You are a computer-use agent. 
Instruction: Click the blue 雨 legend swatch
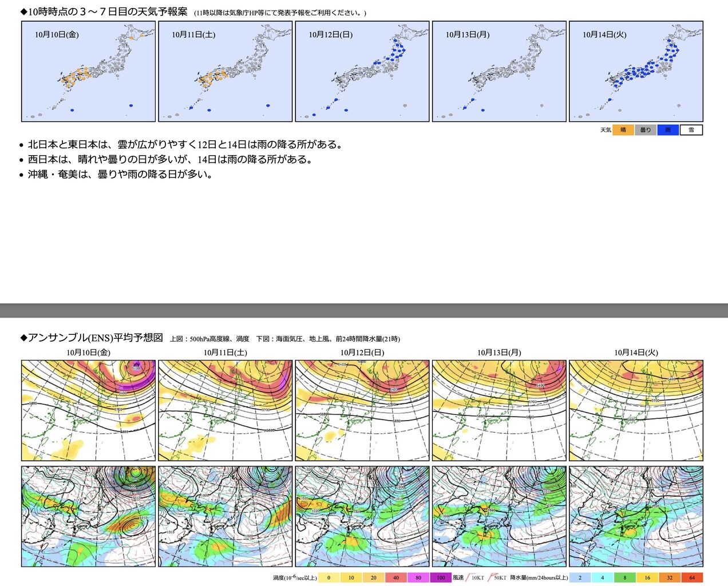tap(668, 130)
